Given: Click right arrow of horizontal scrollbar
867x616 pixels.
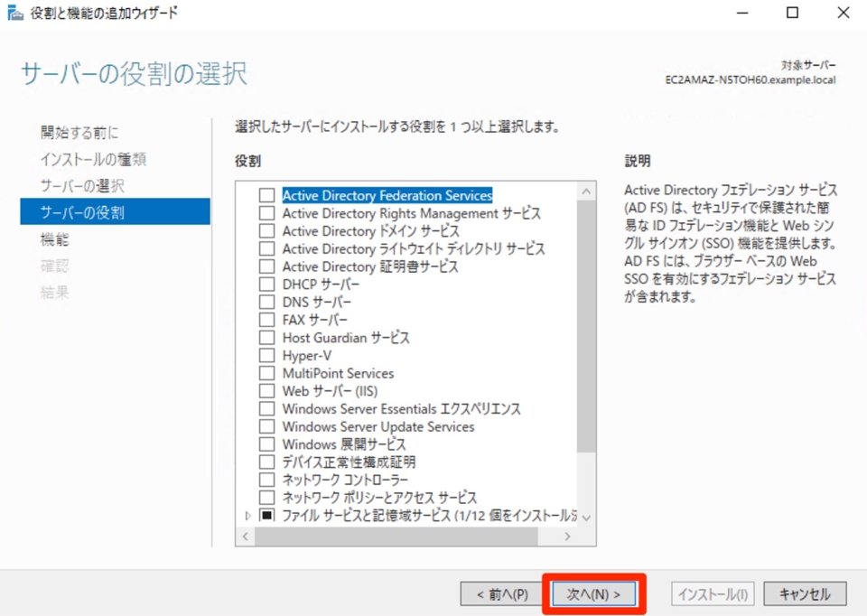Looking at the screenshot, I should pos(567,537).
